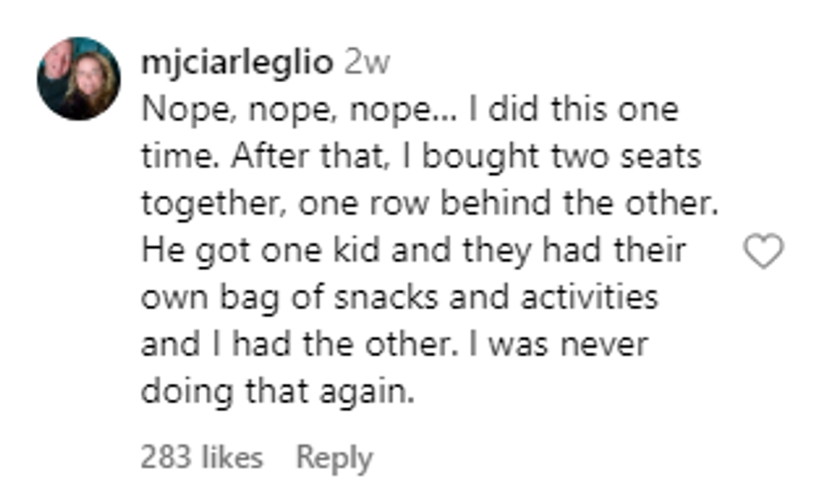
Task: Open mjciarleglio's profile picture
Action: click(79, 79)
